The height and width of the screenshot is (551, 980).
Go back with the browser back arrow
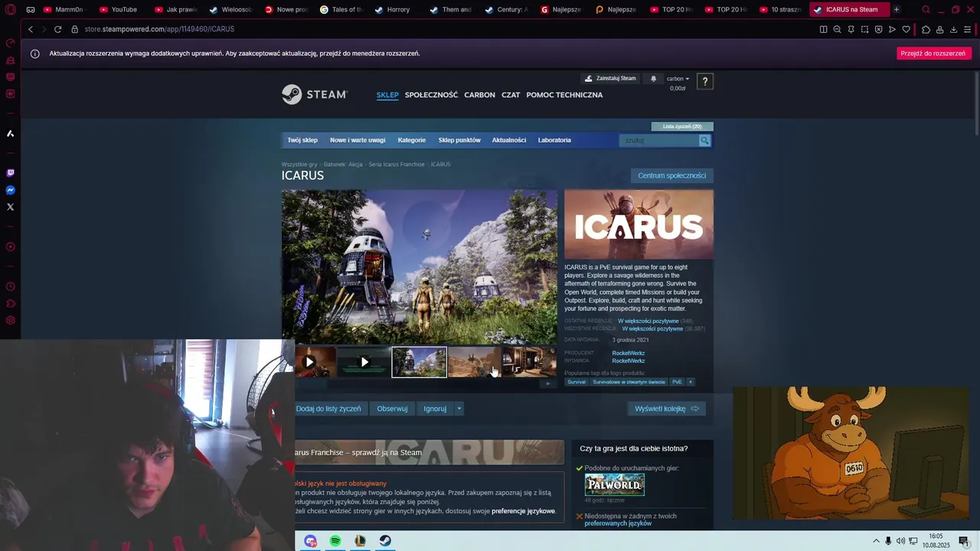pyautogui.click(x=31, y=29)
